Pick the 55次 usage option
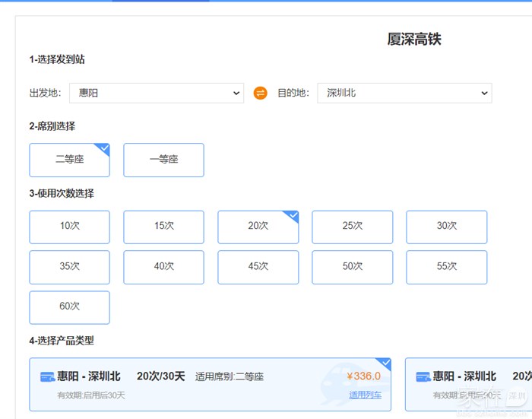 pyautogui.click(x=446, y=267)
